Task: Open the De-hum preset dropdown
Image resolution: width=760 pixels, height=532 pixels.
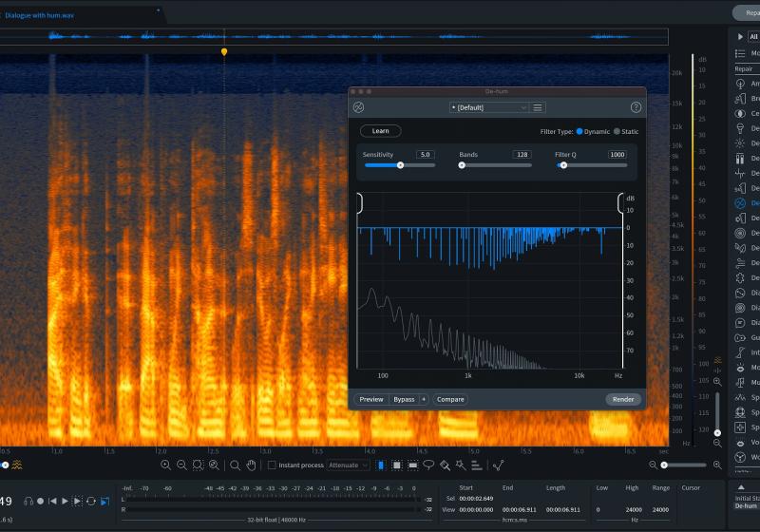Action: pos(488,107)
